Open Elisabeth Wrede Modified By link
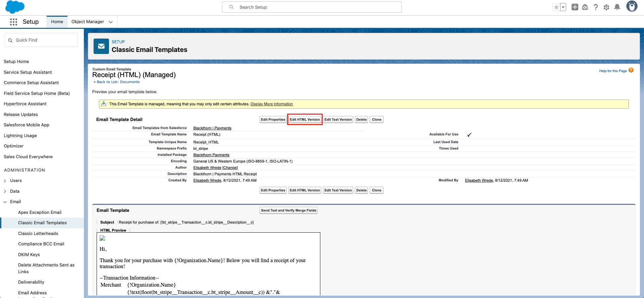644x298 pixels. coord(479,181)
